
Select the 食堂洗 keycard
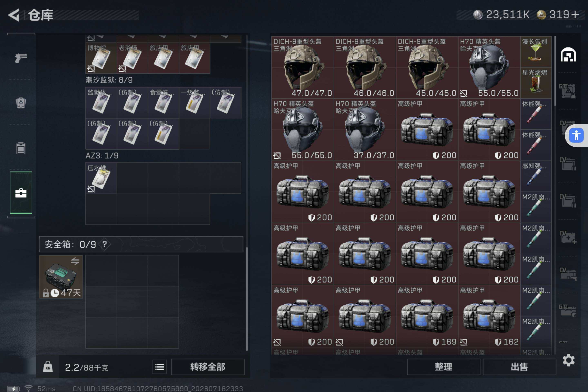tap(163, 102)
